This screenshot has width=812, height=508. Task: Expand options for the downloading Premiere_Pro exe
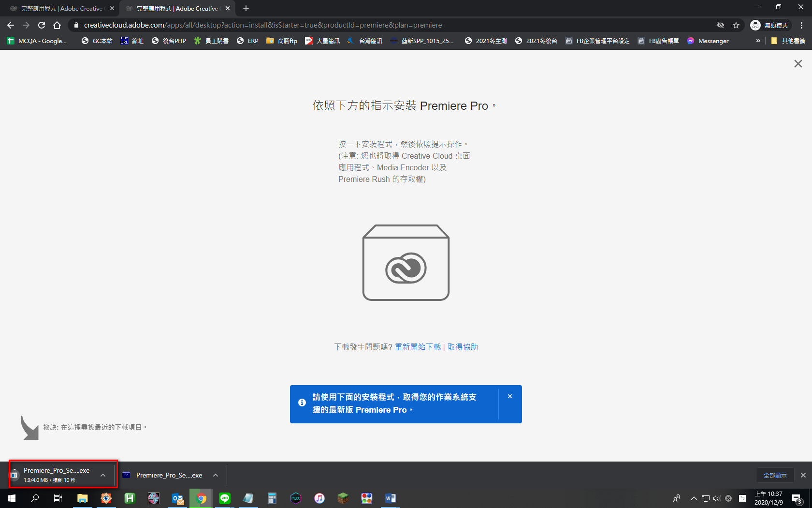[103, 475]
